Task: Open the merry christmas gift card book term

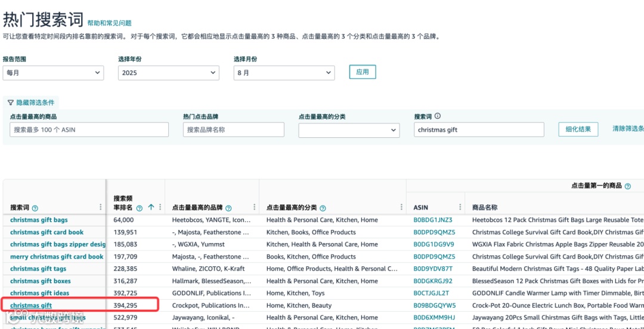Action: (x=57, y=257)
